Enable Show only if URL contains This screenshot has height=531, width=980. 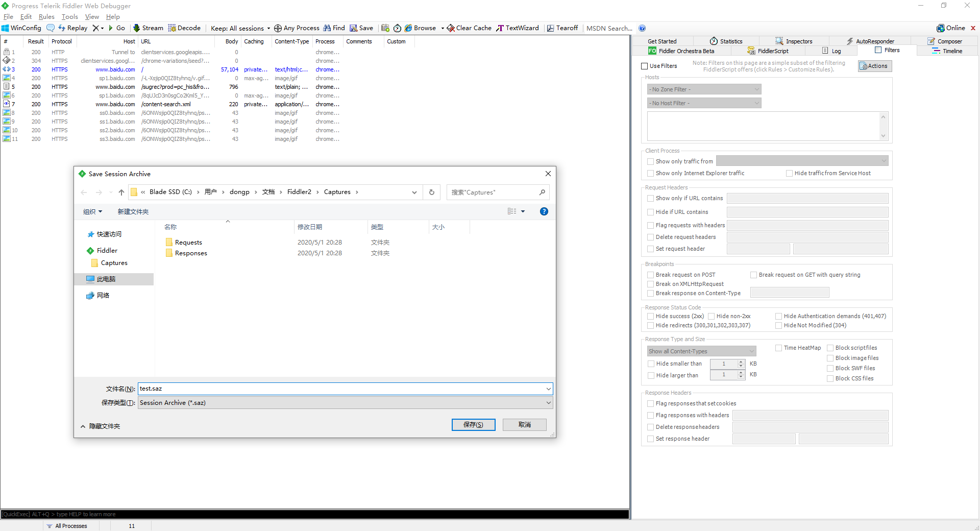tap(650, 198)
